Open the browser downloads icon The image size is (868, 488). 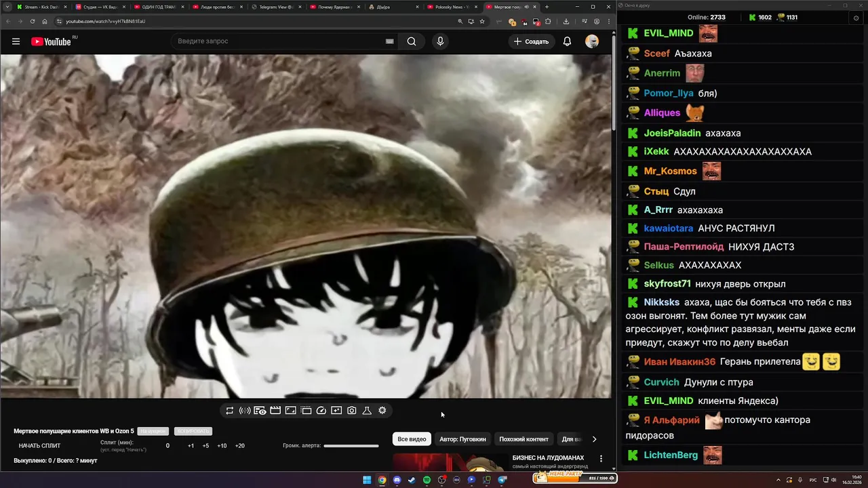pos(566,21)
